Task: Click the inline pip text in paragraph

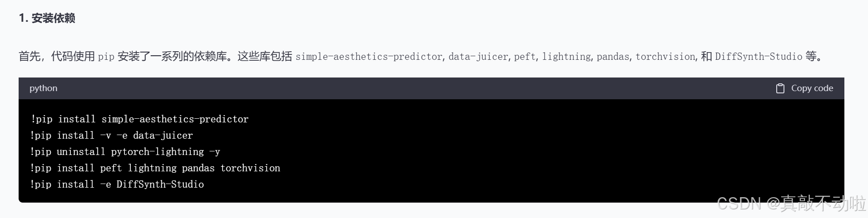Action: (x=106, y=57)
